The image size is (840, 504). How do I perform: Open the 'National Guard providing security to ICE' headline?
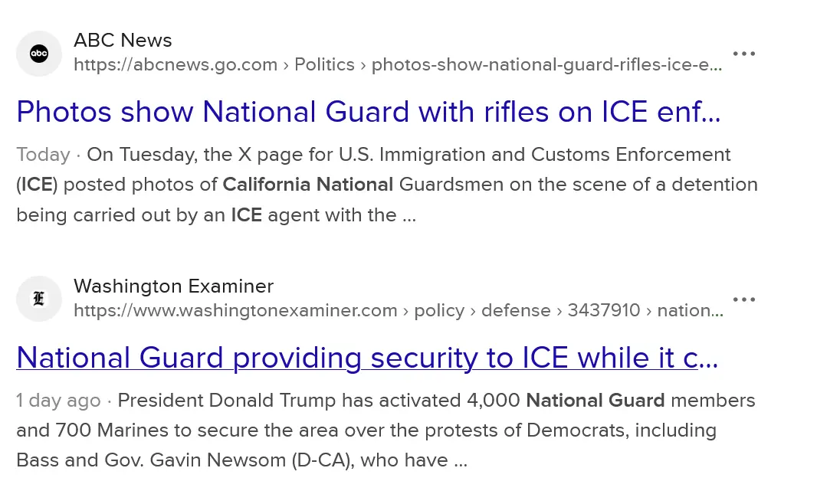(x=366, y=358)
